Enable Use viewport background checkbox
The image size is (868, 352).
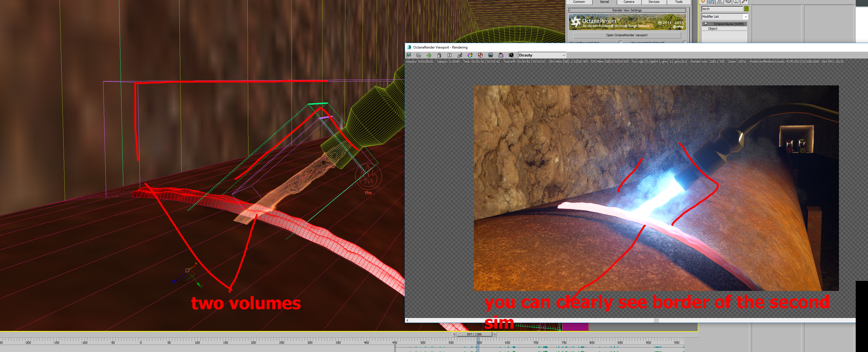pyautogui.click(x=684, y=42)
